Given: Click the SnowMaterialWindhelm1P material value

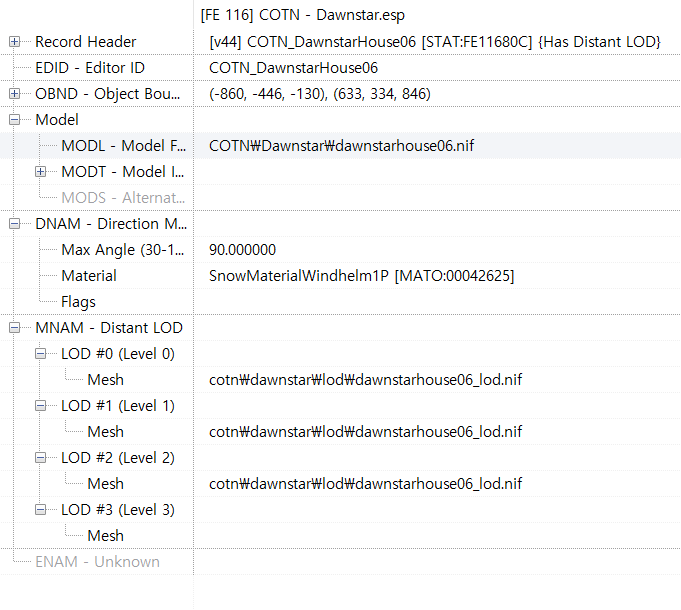Looking at the screenshot, I should (361, 276).
